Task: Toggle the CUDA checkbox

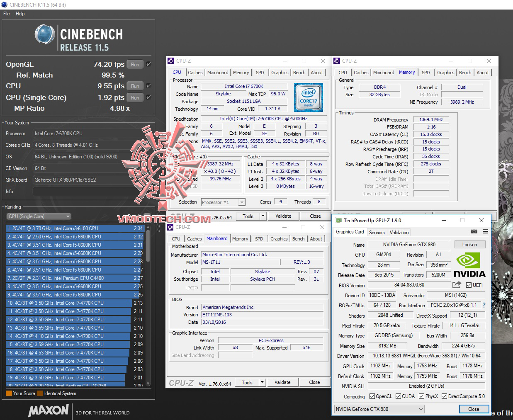Action: tap(398, 396)
